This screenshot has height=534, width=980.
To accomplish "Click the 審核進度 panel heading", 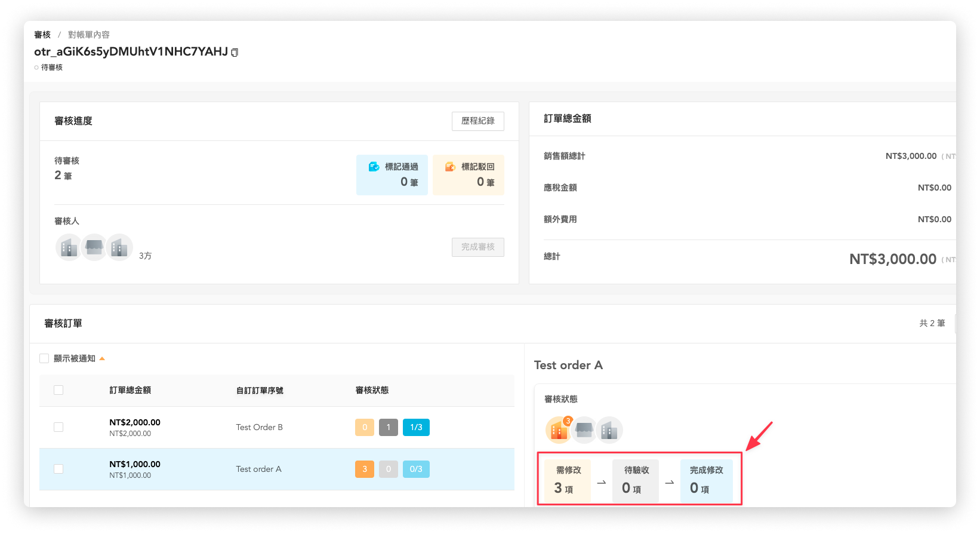I will (73, 121).
